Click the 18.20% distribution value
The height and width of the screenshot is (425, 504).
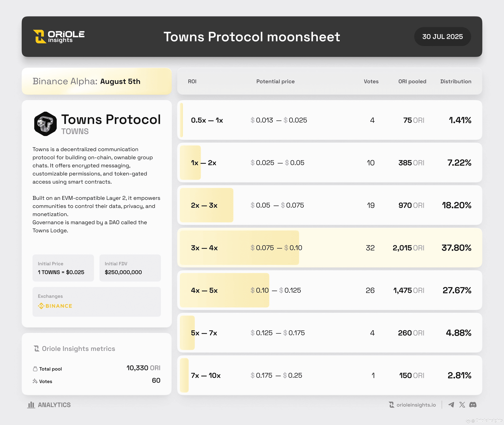point(457,205)
